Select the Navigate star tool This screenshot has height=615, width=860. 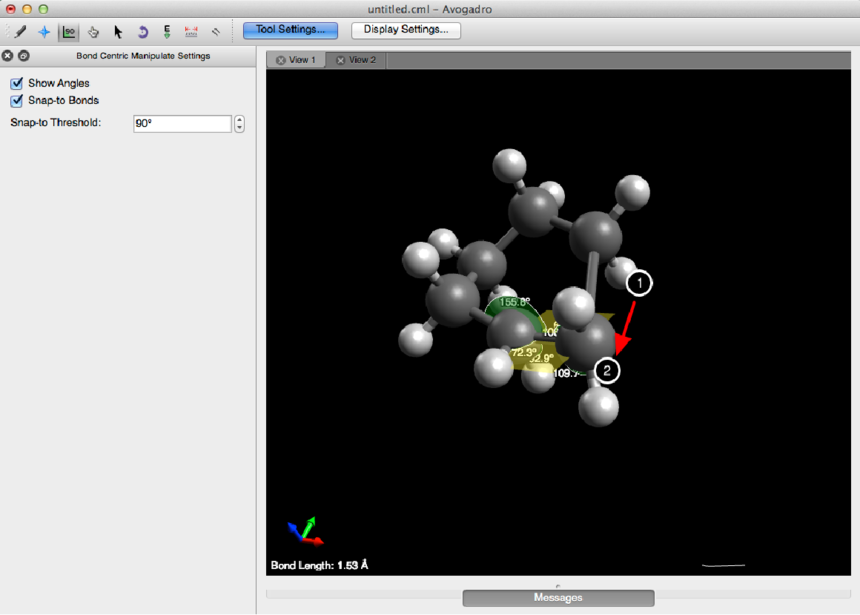44,31
